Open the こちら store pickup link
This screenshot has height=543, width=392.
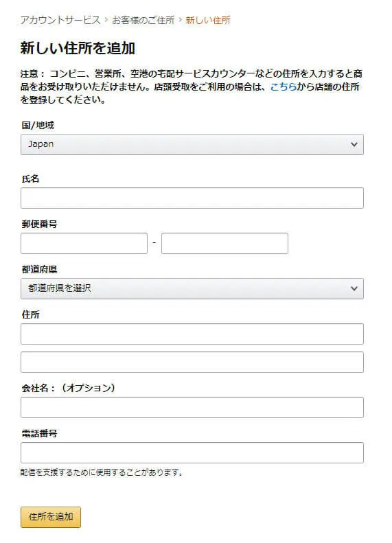click(x=284, y=86)
